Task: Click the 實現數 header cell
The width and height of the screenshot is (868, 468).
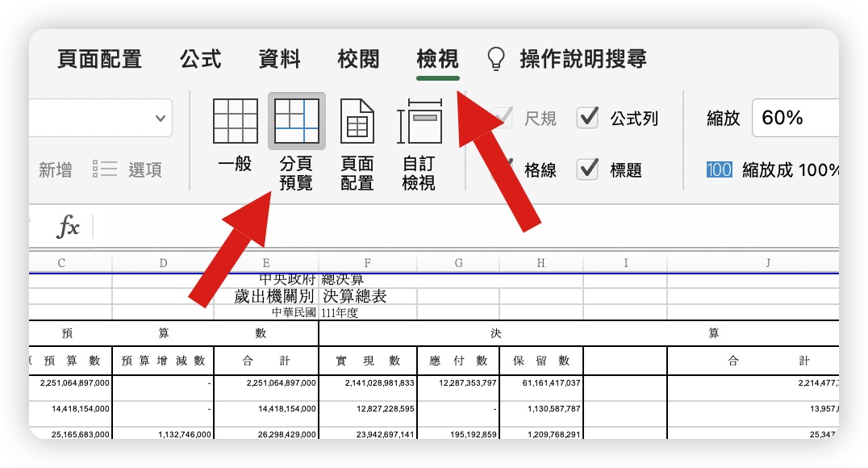Action: [x=368, y=361]
